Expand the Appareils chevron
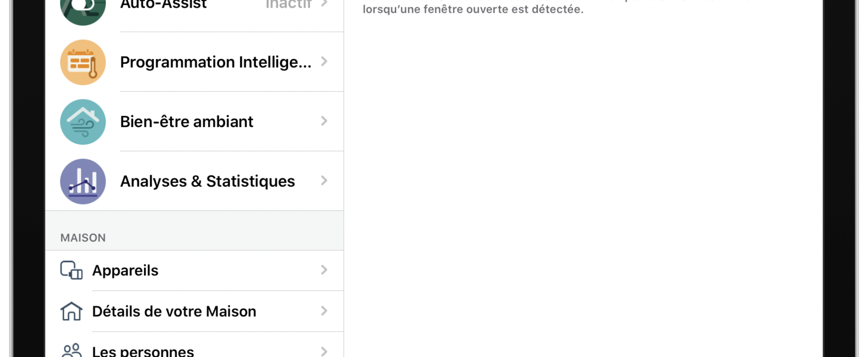 324,270
